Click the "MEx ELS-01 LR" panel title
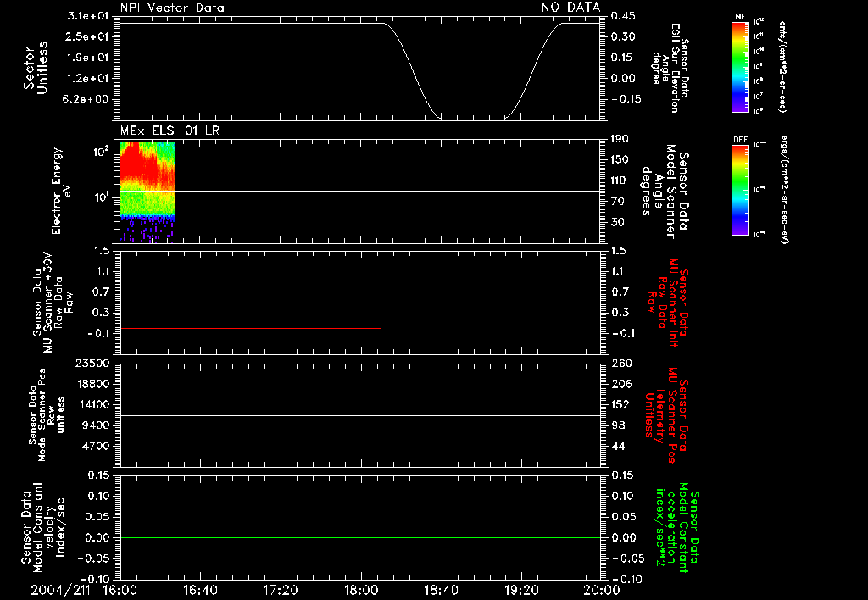 click(x=170, y=131)
